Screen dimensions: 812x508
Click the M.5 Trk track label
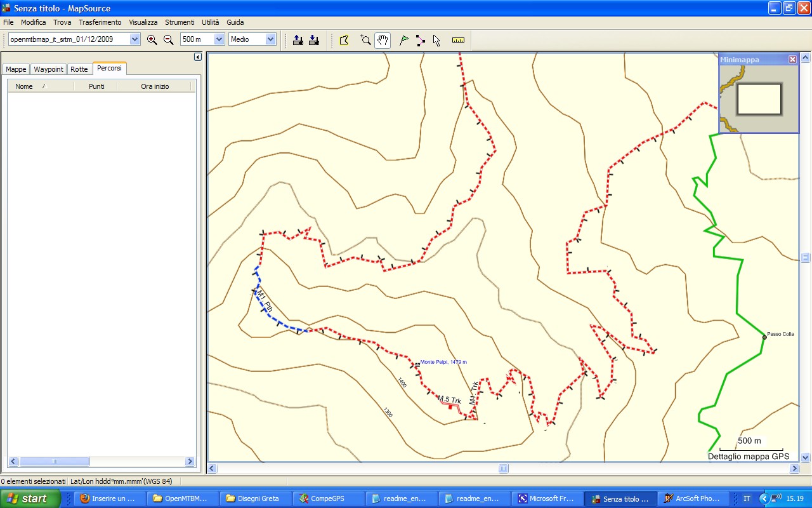449,399
